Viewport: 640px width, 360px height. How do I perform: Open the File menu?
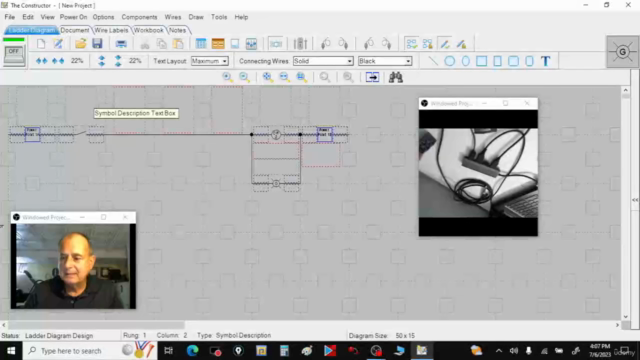pos(9,17)
